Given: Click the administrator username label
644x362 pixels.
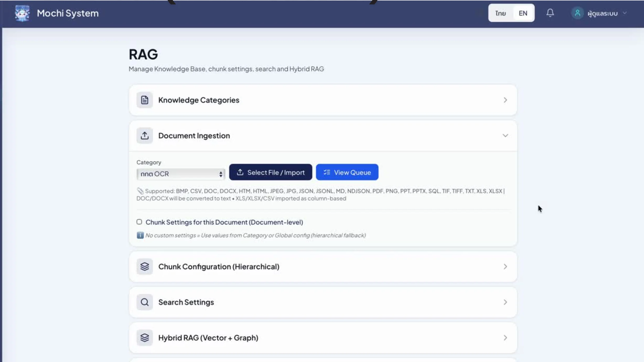Looking at the screenshot, I should (603, 13).
